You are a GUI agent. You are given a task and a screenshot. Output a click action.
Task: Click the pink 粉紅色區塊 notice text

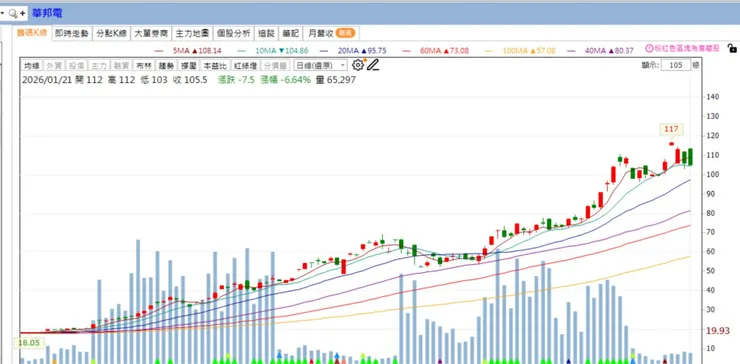687,48
